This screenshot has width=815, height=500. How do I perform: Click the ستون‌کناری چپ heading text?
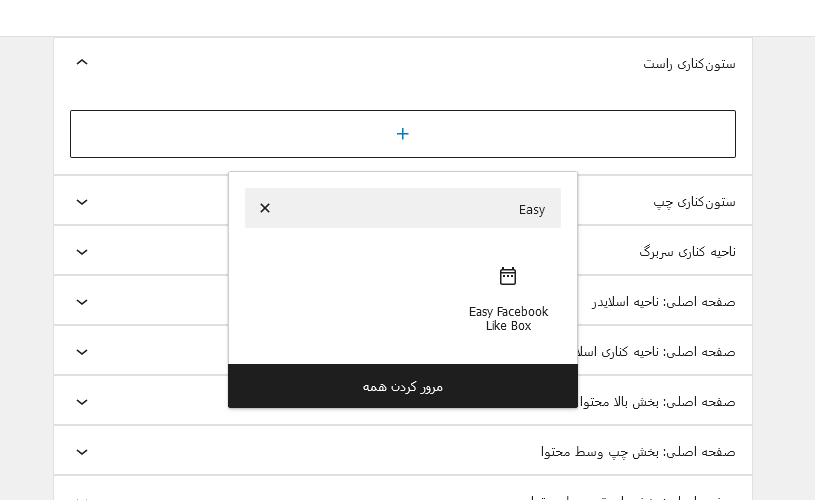694,202
